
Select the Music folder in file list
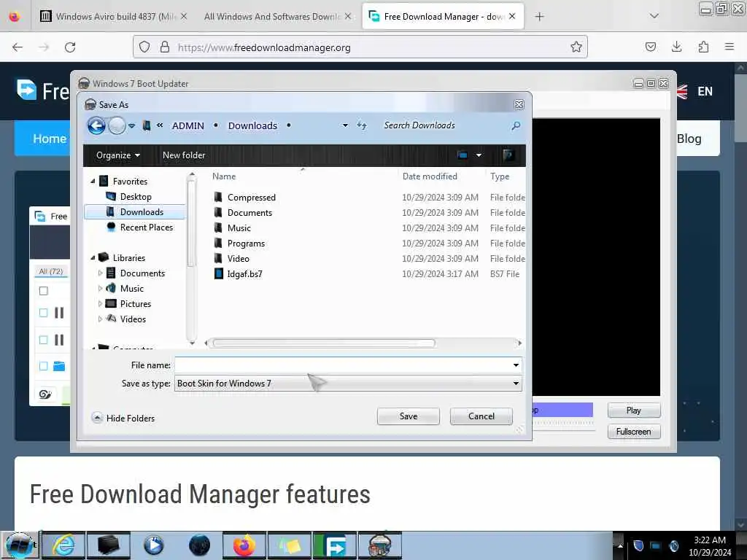click(x=239, y=227)
